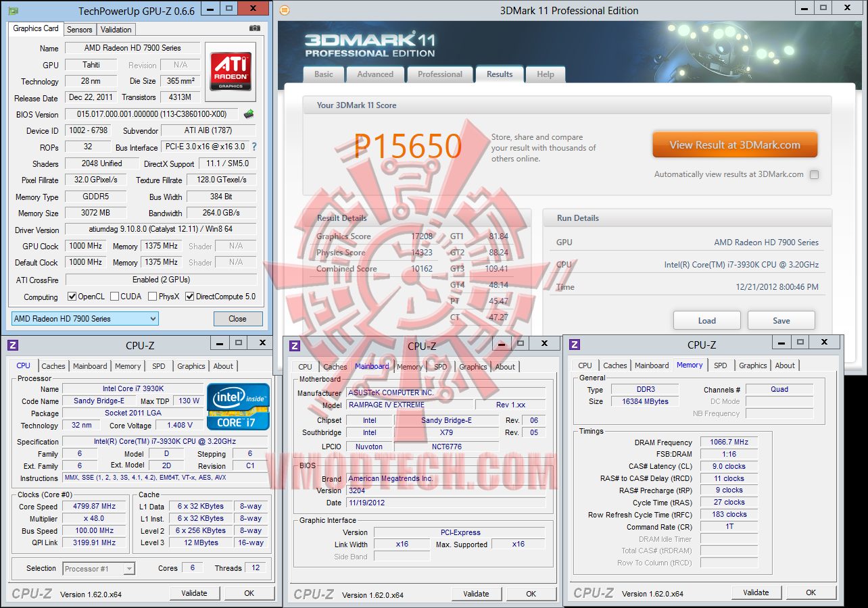Image resolution: width=868 pixels, height=608 pixels.
Task: Select the Results tab in 3DMark 11
Action: pyautogui.click(x=500, y=74)
